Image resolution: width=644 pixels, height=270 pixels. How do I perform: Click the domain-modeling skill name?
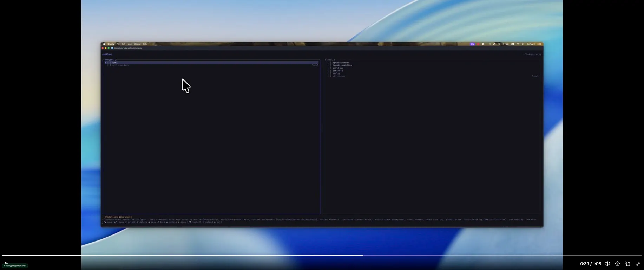click(342, 65)
